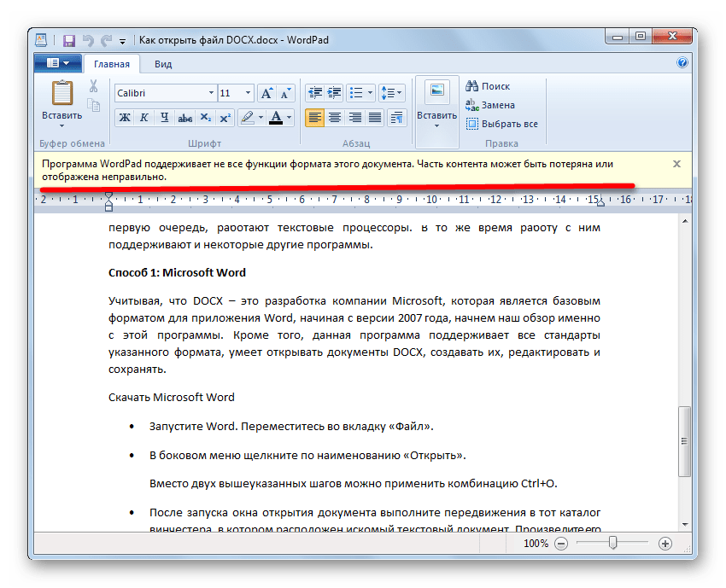The height and width of the screenshot is (588, 726).
Task: Click Выбрать все to select everything
Action: tap(502, 124)
